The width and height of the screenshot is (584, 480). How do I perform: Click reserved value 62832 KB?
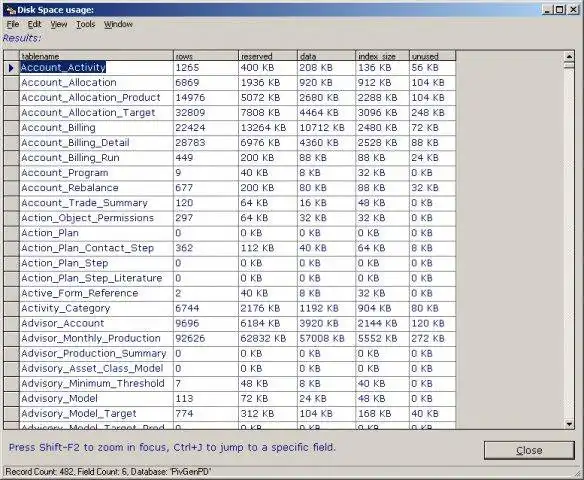click(263, 338)
